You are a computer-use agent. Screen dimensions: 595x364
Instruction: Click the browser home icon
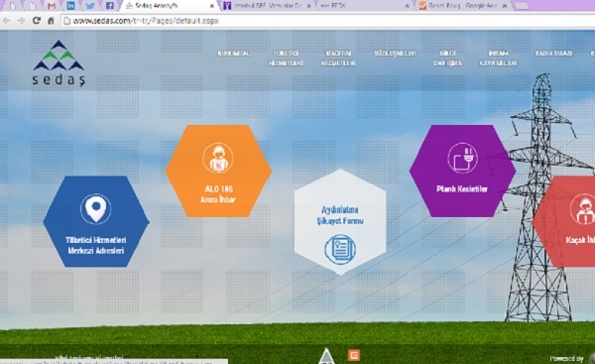tap(51, 21)
